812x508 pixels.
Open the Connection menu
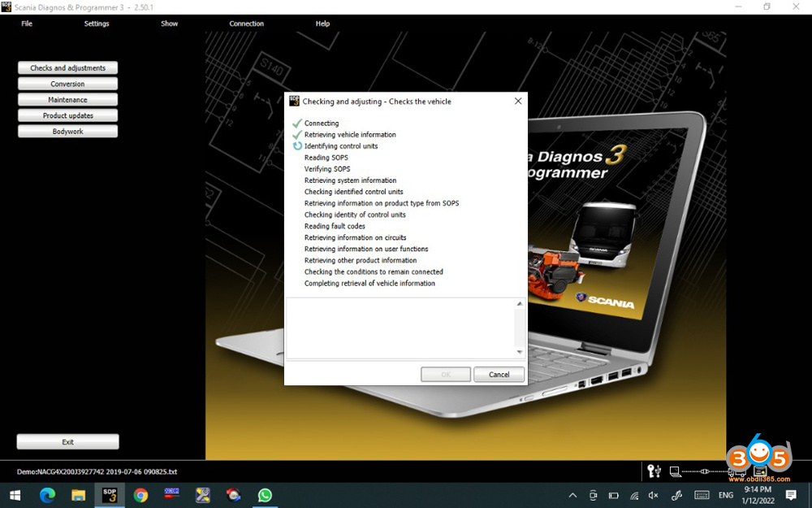[246, 24]
